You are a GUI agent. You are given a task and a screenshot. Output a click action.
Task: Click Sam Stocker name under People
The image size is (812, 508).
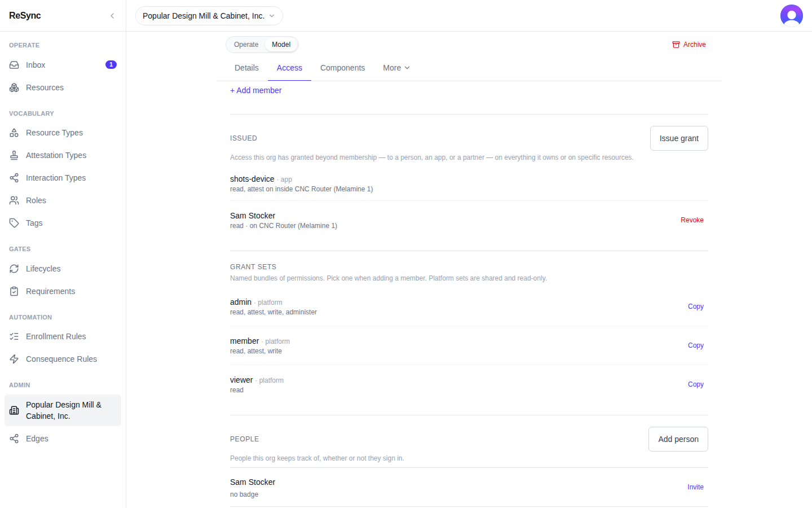pos(253,482)
